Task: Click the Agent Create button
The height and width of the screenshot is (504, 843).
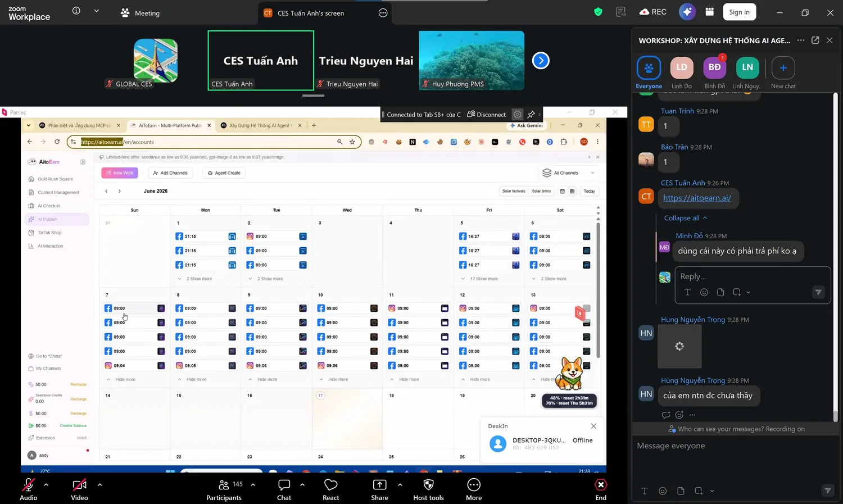Action: click(224, 173)
